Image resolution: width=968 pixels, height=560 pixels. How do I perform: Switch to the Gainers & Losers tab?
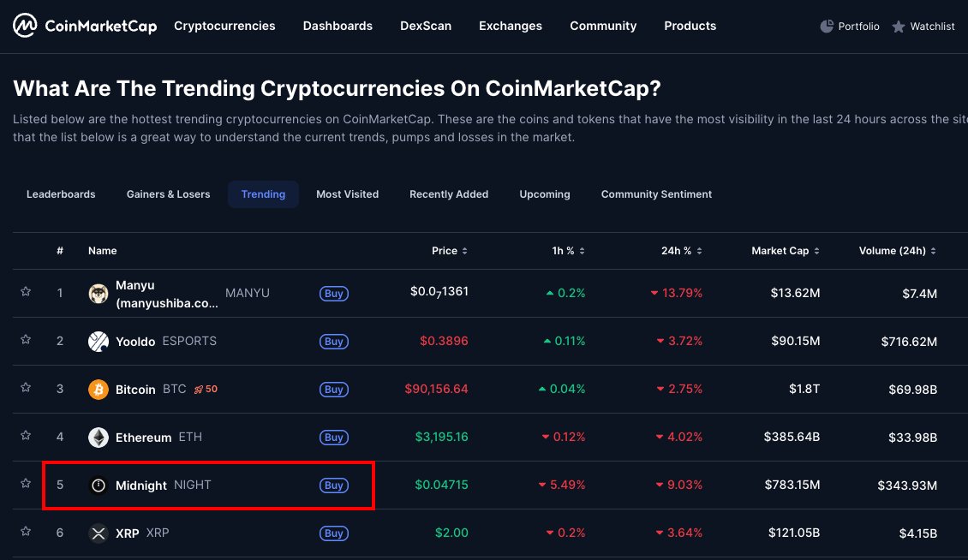point(168,194)
